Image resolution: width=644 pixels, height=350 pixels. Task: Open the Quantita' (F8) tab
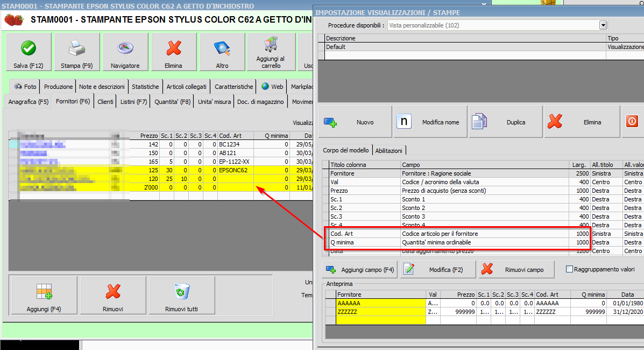tap(173, 102)
